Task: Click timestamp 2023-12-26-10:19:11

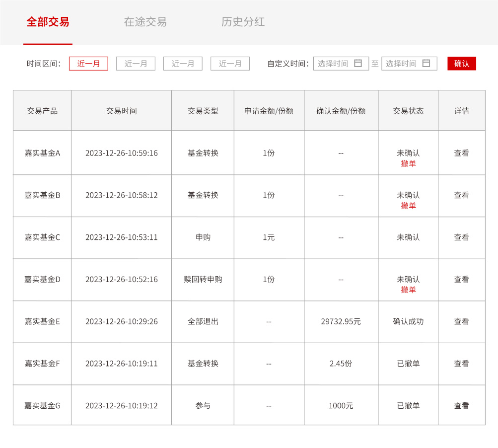Action: tap(122, 364)
